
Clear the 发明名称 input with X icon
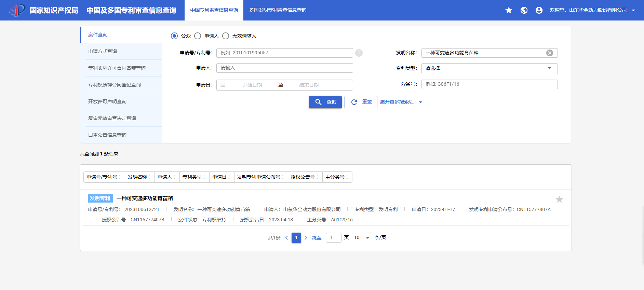pos(550,53)
